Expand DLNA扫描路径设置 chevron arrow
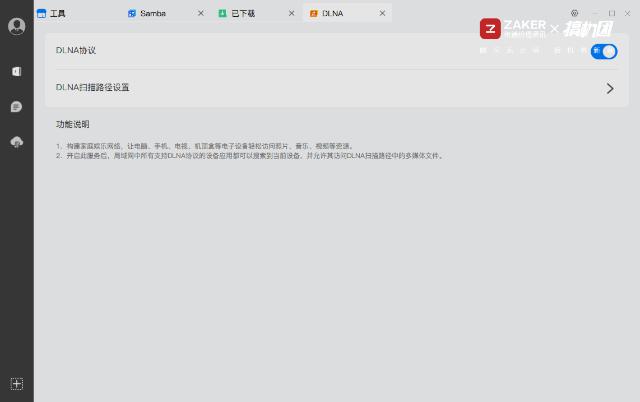Screen dimensions: 640x402 click(610, 89)
